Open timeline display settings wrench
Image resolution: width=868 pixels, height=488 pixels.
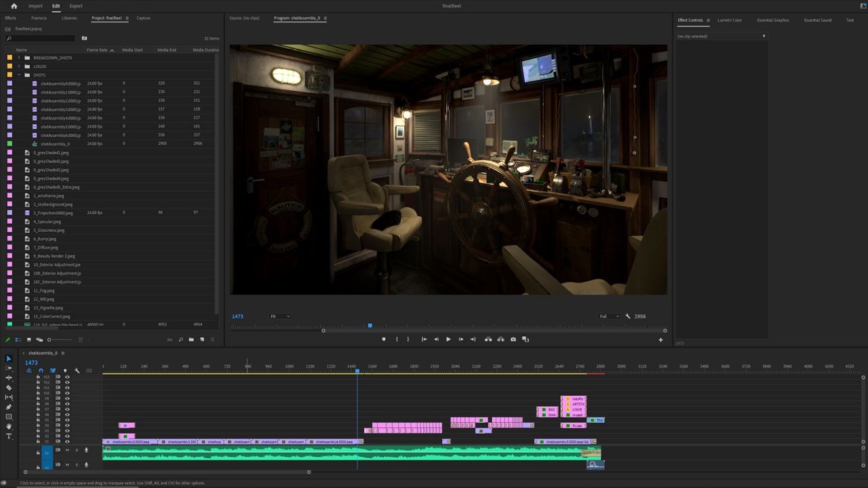[77, 371]
